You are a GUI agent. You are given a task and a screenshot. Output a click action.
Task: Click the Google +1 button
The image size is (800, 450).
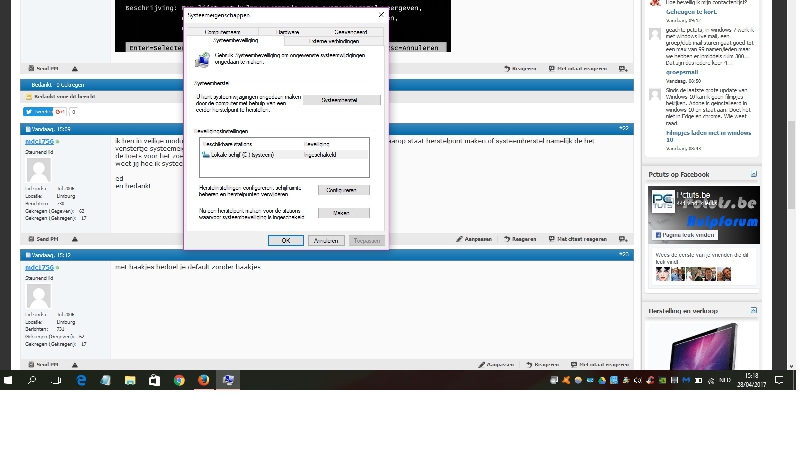(x=60, y=112)
